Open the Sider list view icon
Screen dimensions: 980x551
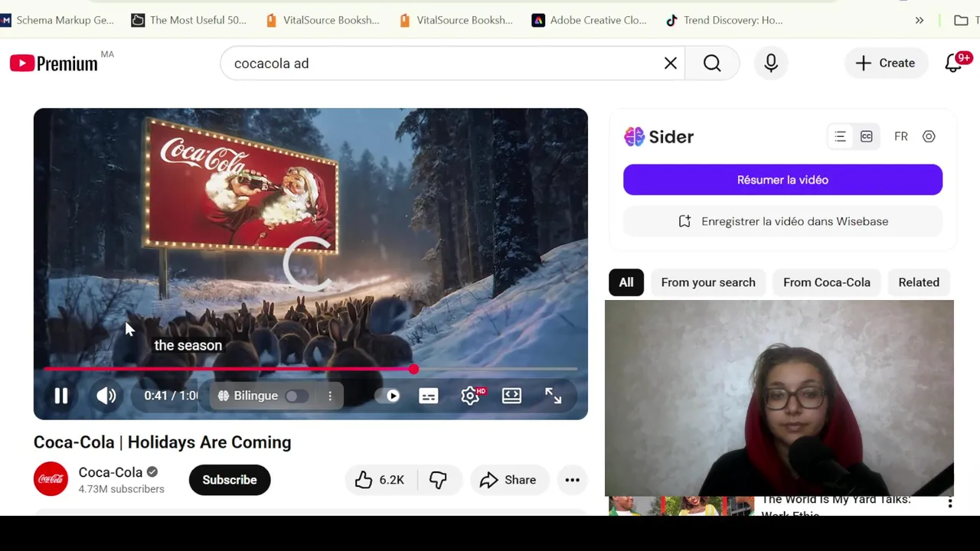pyautogui.click(x=841, y=136)
